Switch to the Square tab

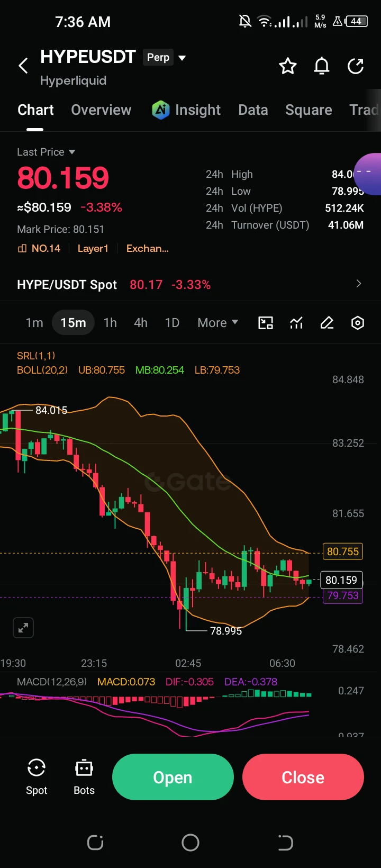pyautogui.click(x=309, y=110)
